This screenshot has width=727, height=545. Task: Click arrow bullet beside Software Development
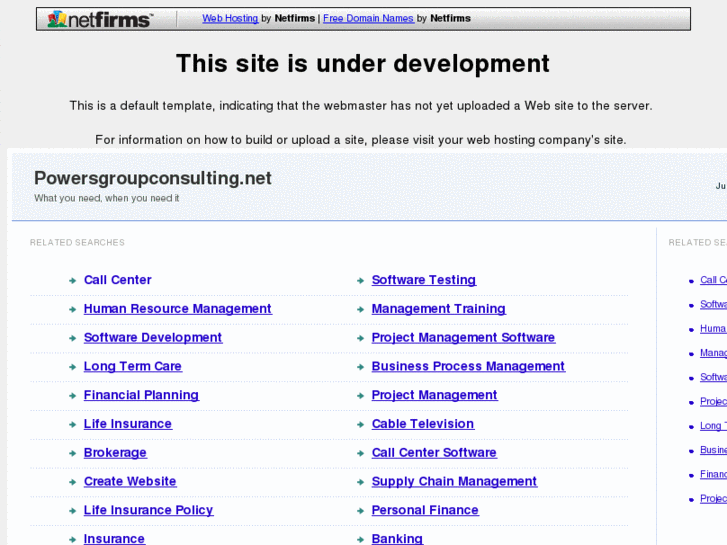point(72,338)
